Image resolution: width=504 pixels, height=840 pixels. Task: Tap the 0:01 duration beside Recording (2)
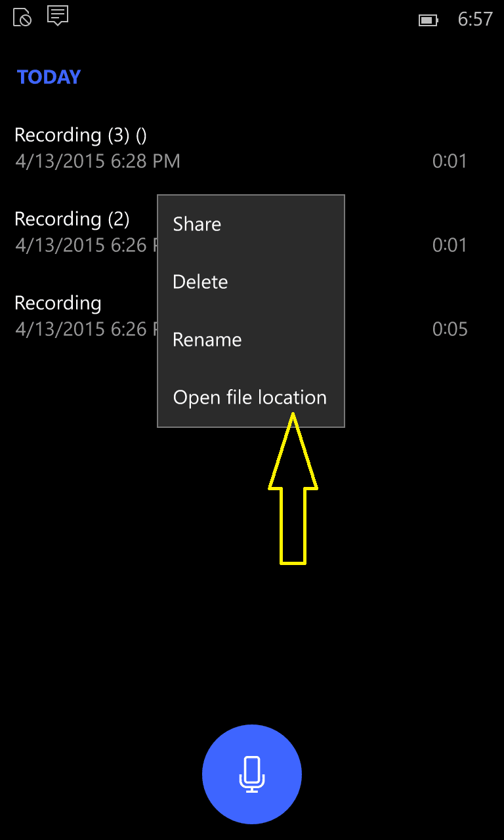coord(450,245)
